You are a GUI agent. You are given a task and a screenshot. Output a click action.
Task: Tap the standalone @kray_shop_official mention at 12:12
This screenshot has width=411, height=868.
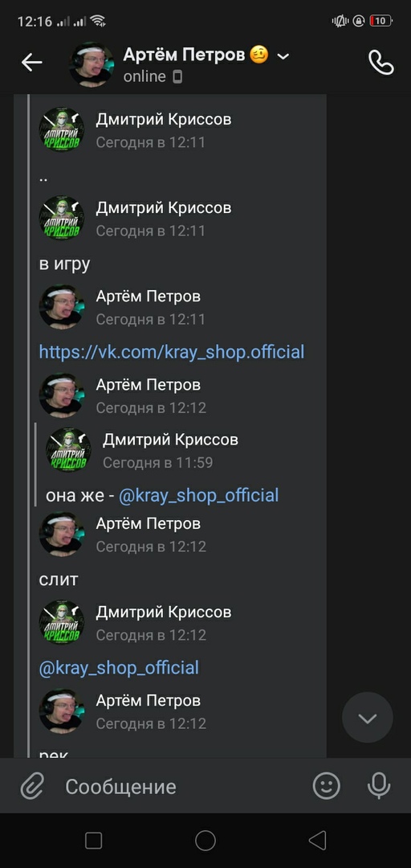pos(119,668)
